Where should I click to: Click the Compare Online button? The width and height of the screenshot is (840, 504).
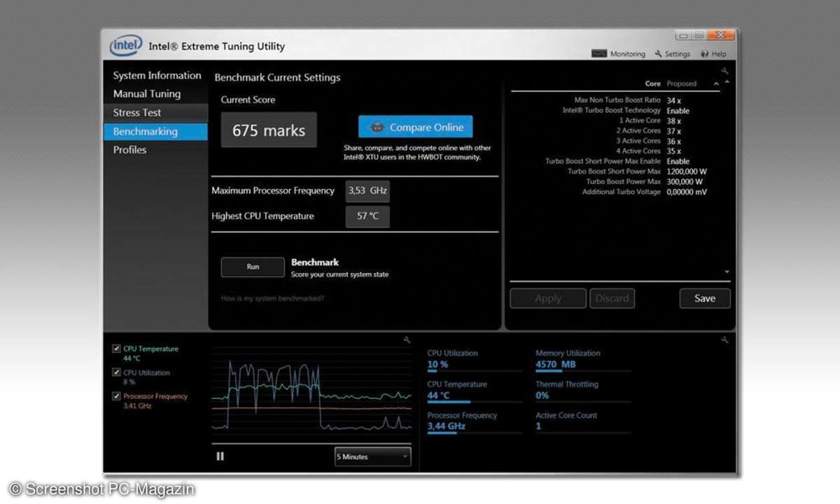[416, 127]
